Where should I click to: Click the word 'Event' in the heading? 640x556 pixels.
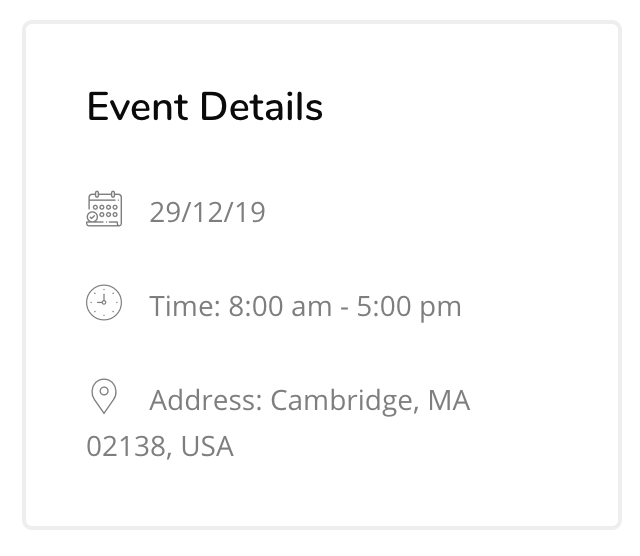tap(138, 107)
